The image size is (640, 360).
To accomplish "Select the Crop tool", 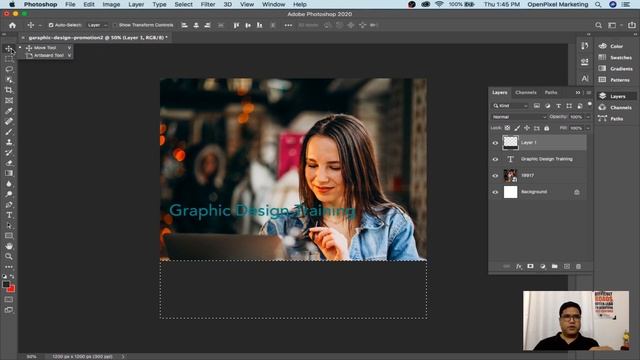I will (9, 90).
